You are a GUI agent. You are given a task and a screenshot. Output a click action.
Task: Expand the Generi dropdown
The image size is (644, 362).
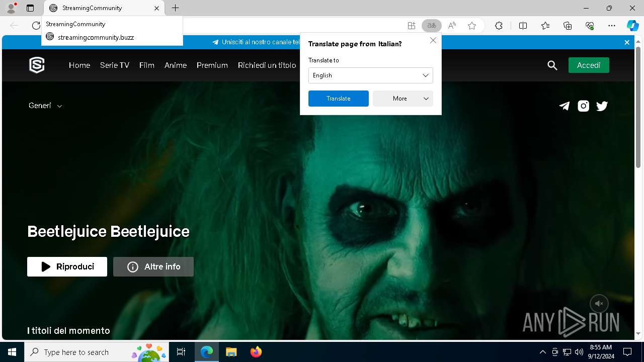tap(45, 106)
